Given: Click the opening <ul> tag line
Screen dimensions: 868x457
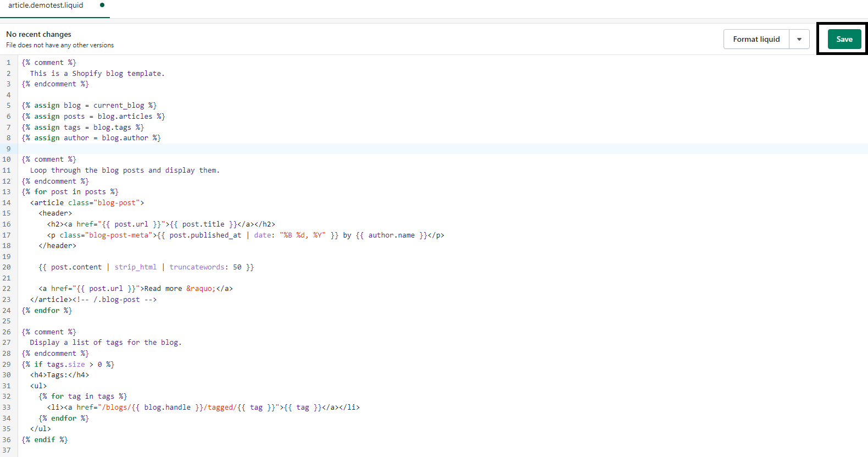Looking at the screenshot, I should (x=38, y=386).
